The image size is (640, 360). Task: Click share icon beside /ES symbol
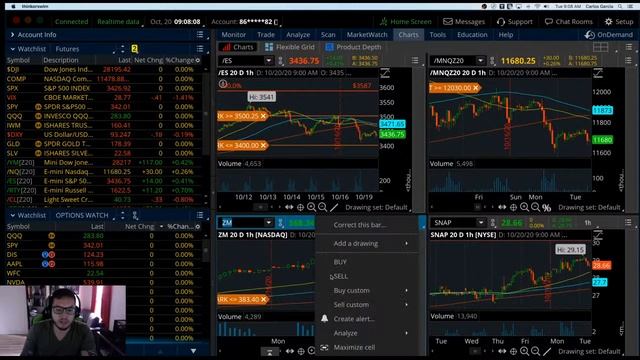coord(280,61)
